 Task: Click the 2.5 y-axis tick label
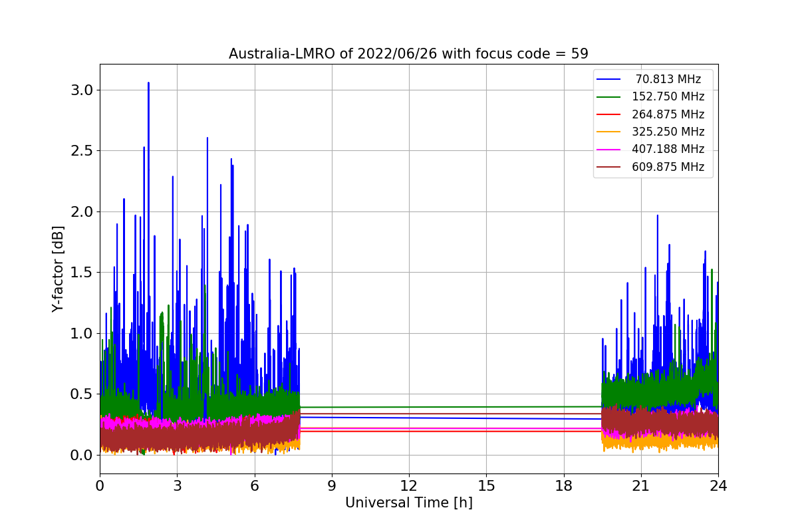(x=82, y=151)
